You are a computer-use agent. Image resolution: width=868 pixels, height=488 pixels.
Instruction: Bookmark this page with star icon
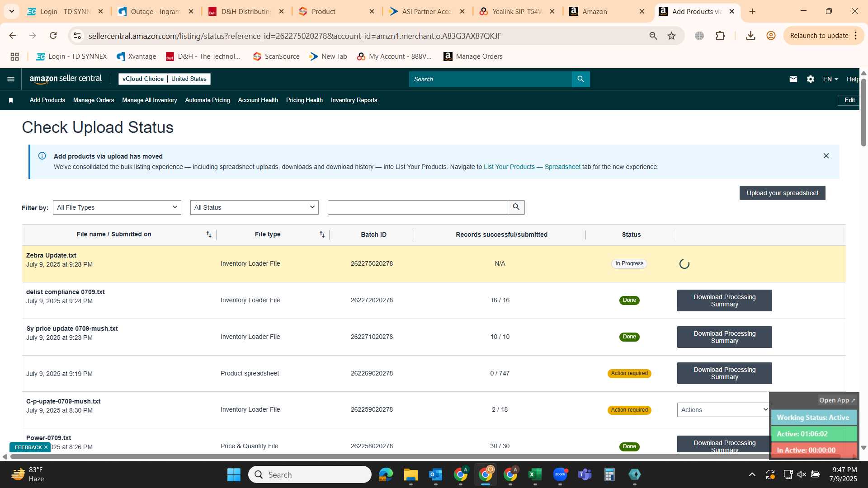(671, 36)
